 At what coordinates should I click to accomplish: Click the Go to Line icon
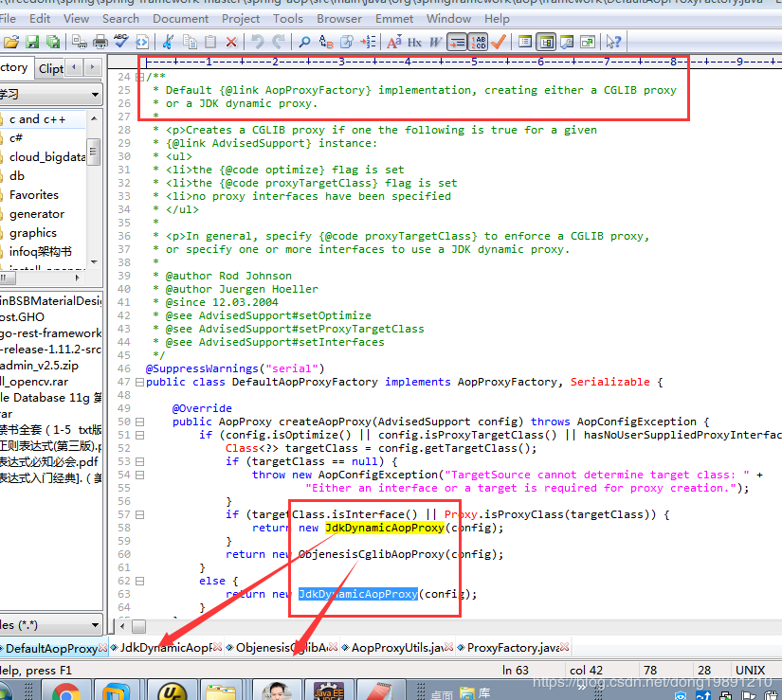pyautogui.click(x=368, y=42)
